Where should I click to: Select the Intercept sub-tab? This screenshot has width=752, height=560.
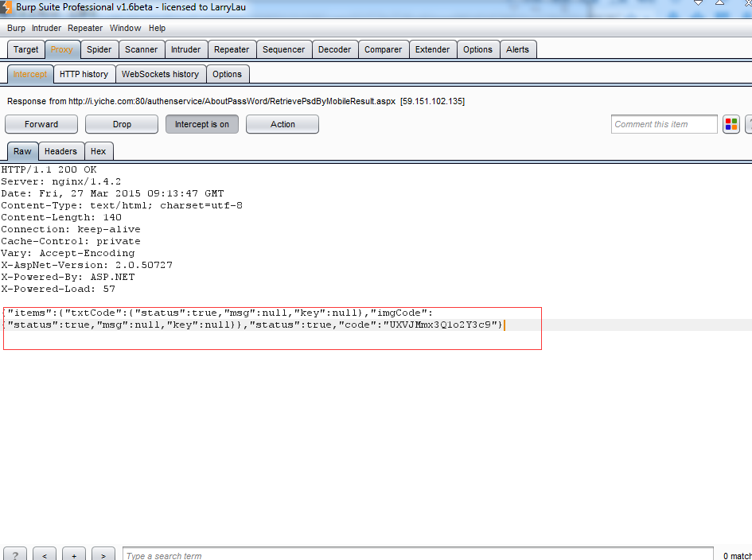coord(29,74)
